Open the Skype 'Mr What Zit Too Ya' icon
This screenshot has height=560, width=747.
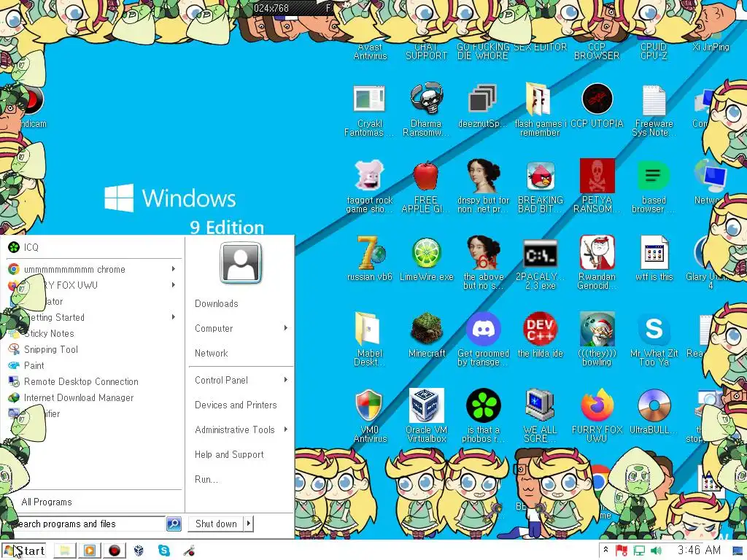[x=654, y=329]
